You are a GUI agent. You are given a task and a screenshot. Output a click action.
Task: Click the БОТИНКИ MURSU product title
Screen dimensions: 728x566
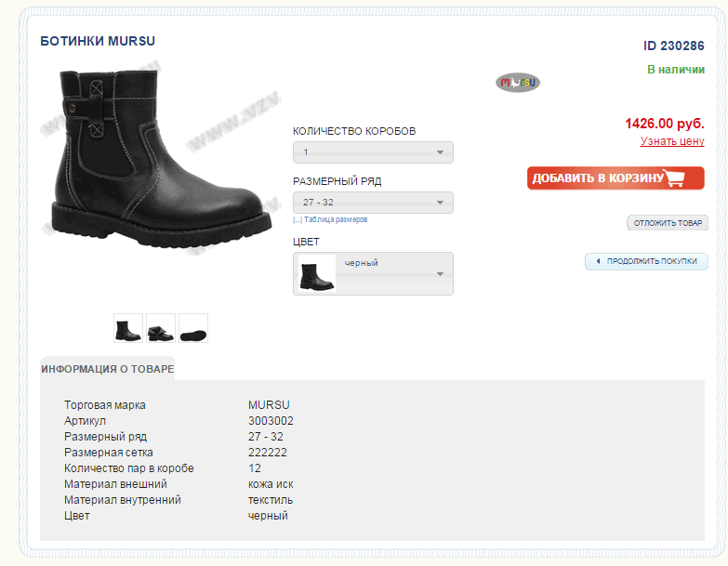click(x=98, y=41)
